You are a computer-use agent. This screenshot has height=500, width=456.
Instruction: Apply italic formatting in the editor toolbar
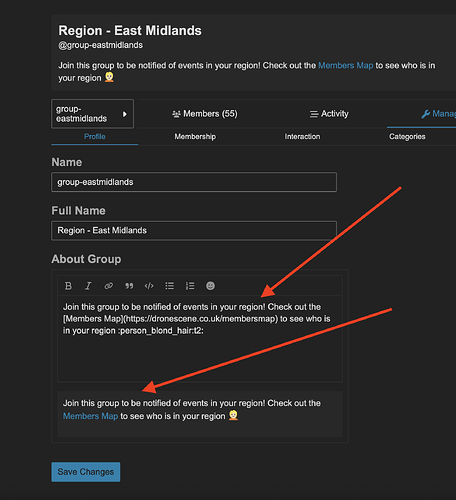[88, 286]
